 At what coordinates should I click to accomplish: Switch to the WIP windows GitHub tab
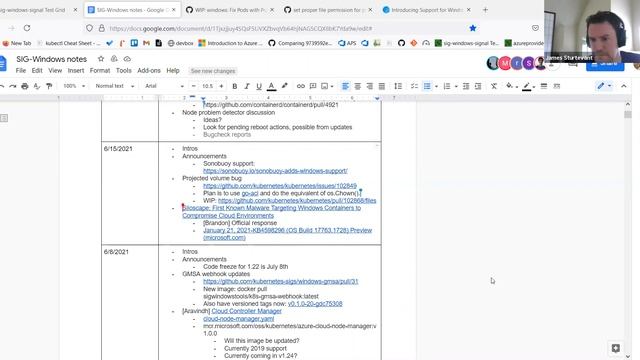(x=230, y=10)
